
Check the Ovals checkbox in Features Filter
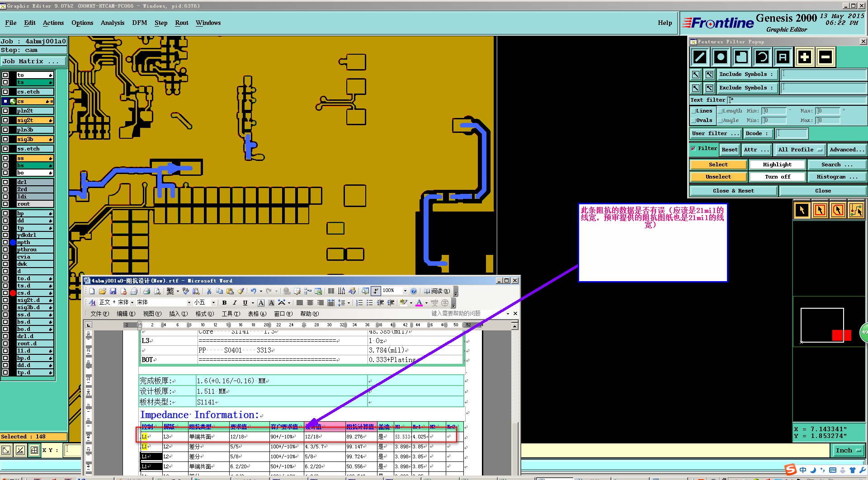pyautogui.click(x=693, y=120)
